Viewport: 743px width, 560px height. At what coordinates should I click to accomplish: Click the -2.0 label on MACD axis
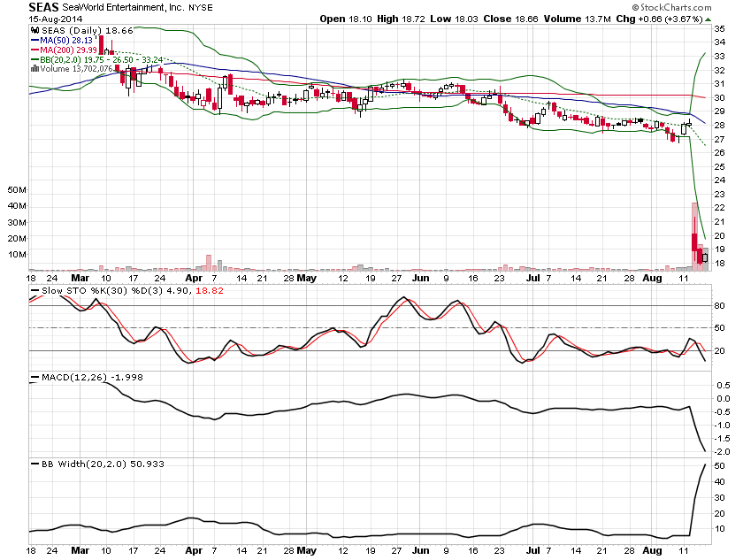point(724,452)
